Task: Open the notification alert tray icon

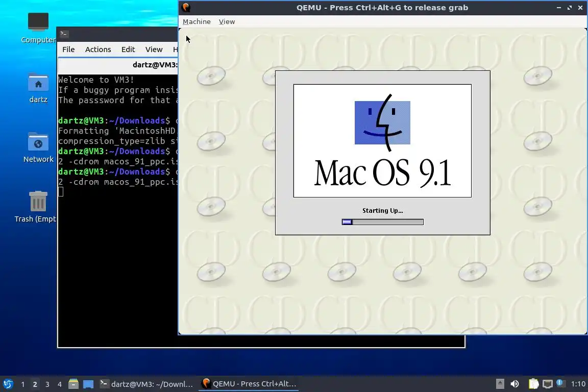Action: 560,383
